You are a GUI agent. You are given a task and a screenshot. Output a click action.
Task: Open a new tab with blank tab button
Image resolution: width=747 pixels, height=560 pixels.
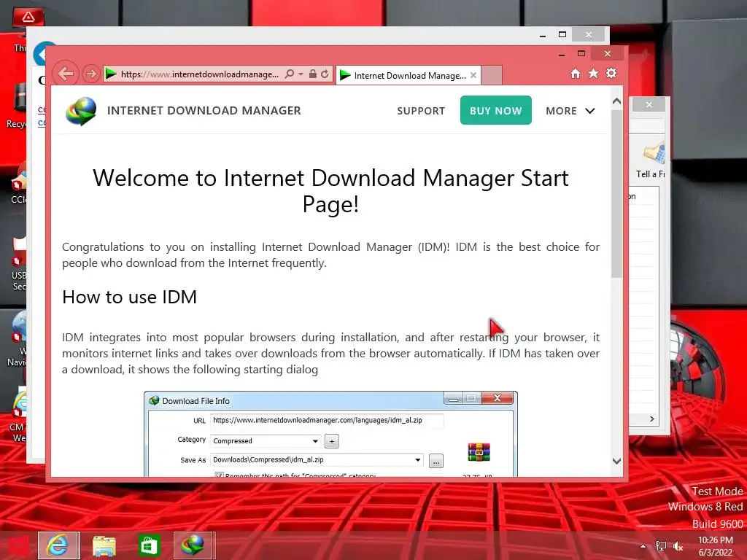click(x=491, y=75)
